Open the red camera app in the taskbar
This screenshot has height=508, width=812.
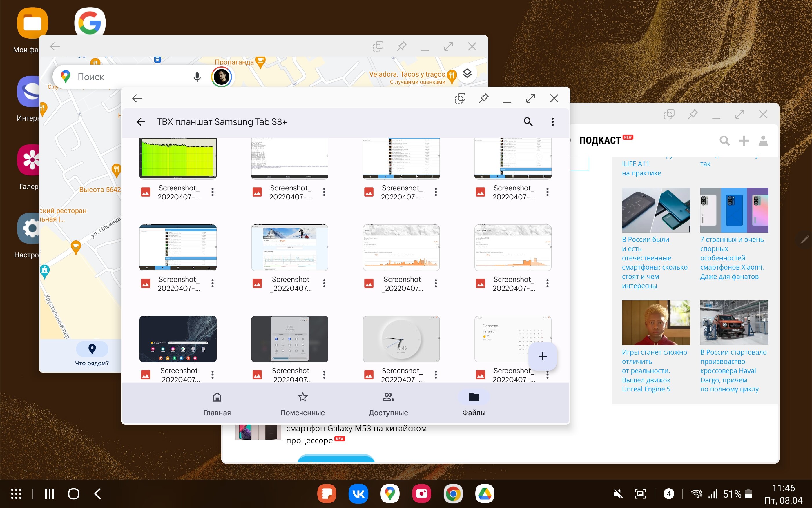tap(421, 494)
